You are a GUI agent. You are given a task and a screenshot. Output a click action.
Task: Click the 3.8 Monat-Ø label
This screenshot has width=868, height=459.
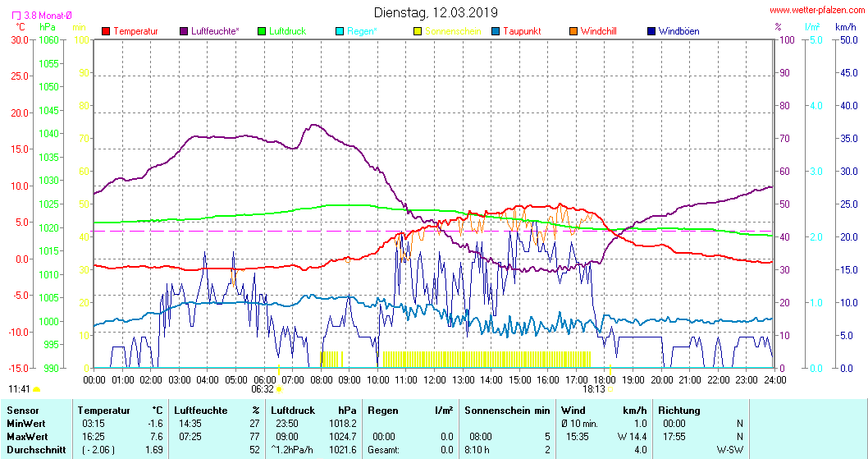tap(48, 16)
